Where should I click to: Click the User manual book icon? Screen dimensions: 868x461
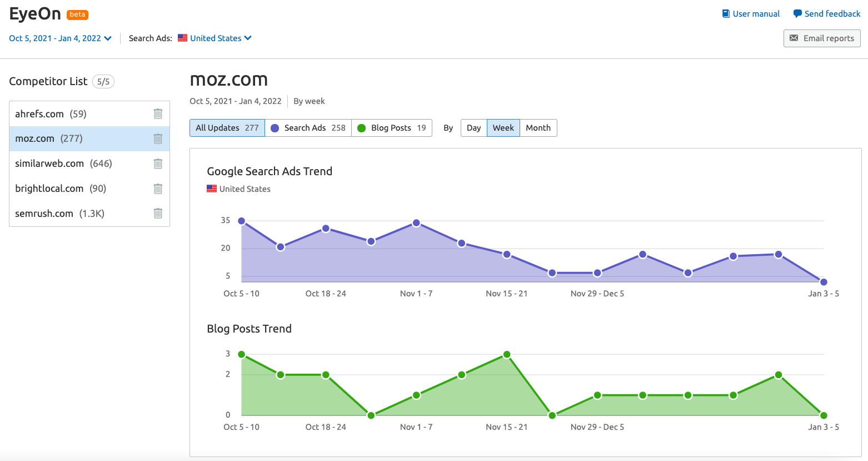pos(726,14)
